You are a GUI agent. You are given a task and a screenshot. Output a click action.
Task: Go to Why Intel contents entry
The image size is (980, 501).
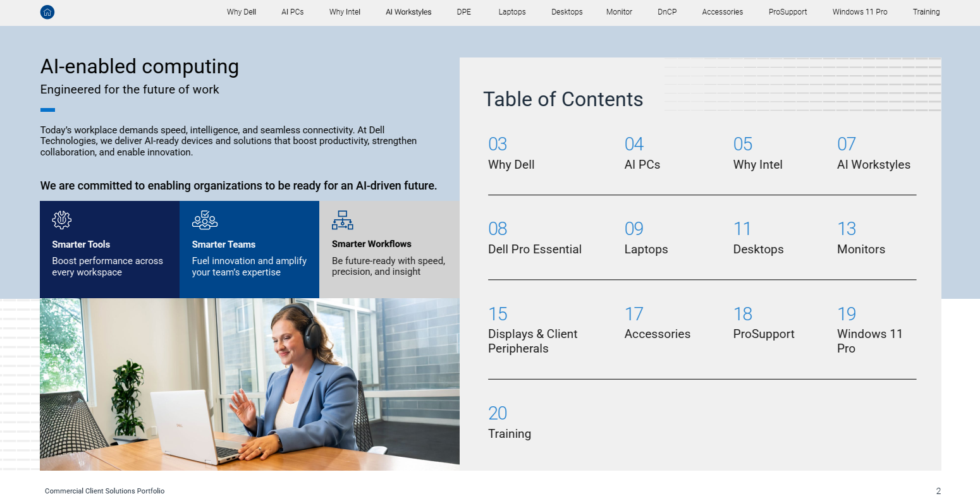coord(757,154)
